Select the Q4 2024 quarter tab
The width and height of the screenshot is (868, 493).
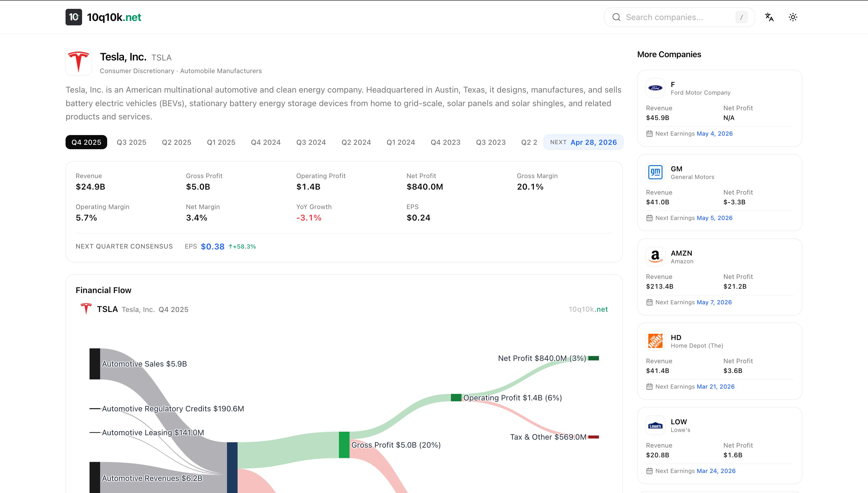(266, 142)
